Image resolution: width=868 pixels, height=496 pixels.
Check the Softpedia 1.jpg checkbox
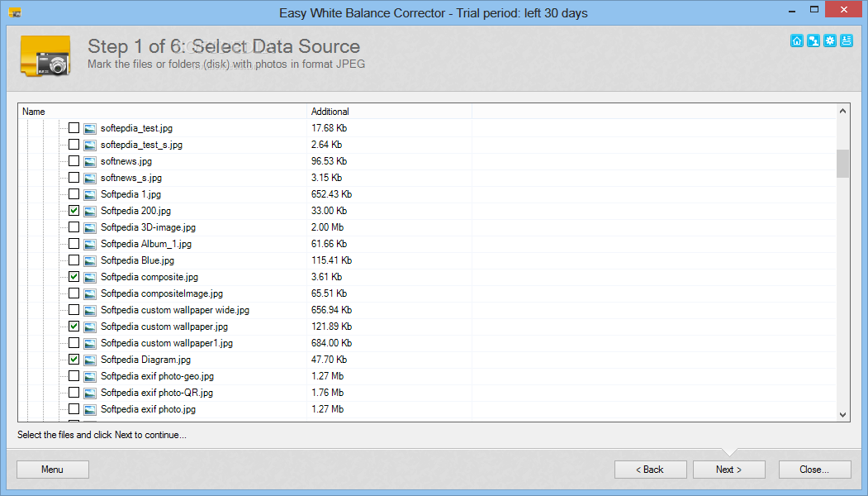74,194
